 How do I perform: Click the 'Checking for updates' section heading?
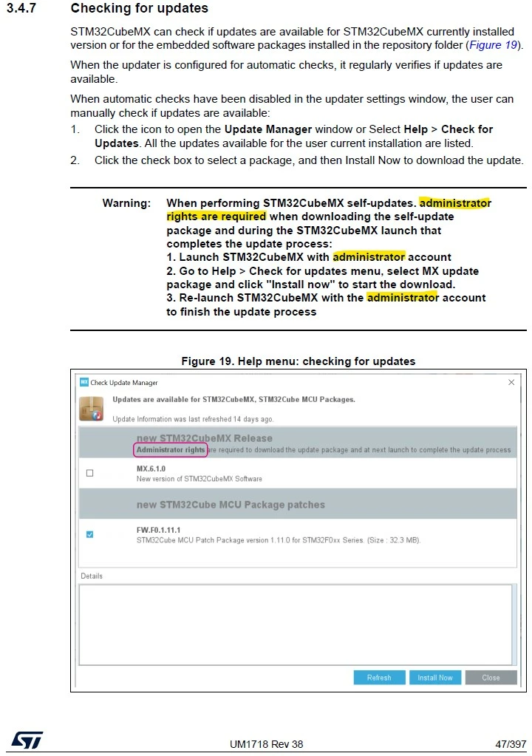pyautogui.click(x=139, y=8)
